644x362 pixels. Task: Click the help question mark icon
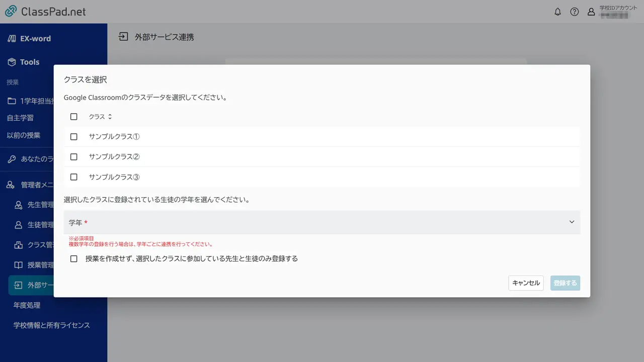pyautogui.click(x=575, y=12)
